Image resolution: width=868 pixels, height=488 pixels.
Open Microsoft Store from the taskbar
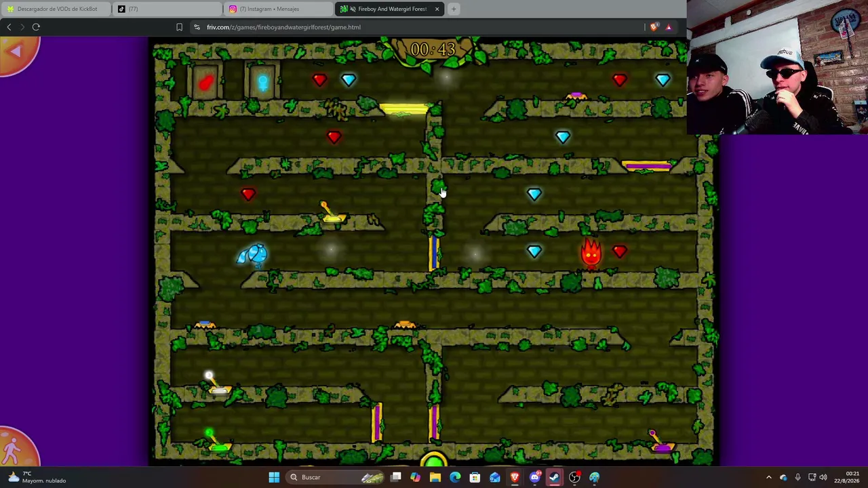tap(475, 477)
